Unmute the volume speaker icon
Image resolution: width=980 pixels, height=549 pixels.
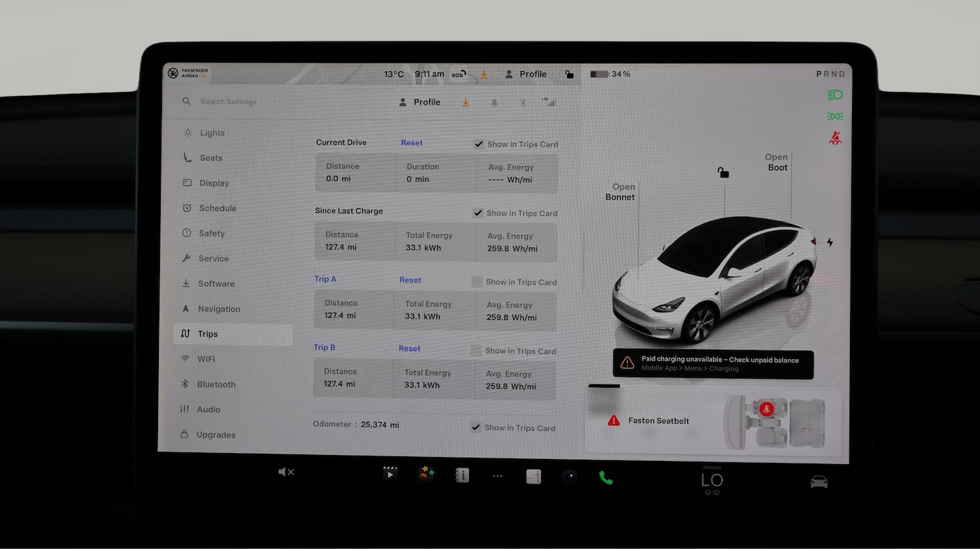[x=286, y=472]
